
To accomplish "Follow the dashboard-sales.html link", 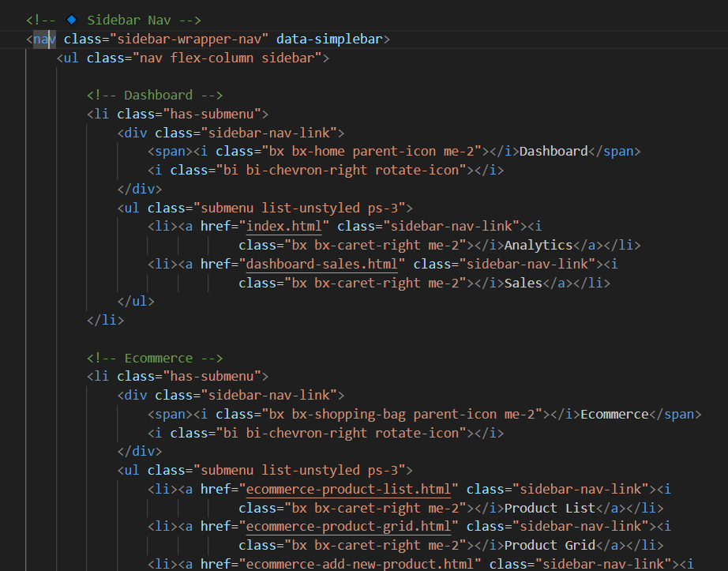I will (325, 264).
